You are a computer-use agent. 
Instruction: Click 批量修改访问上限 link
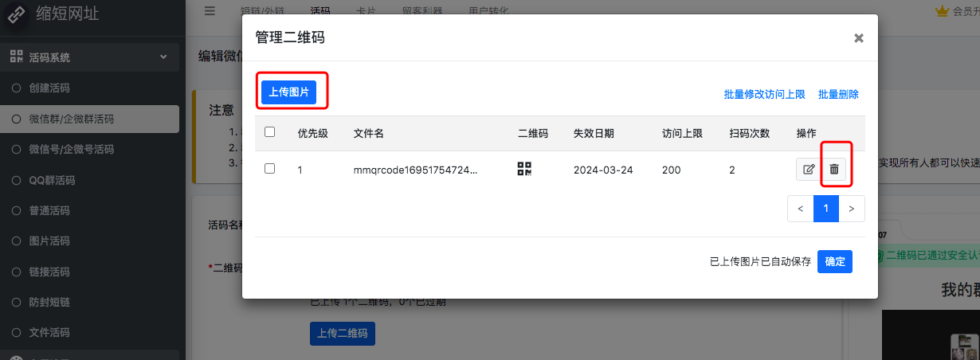point(764,94)
